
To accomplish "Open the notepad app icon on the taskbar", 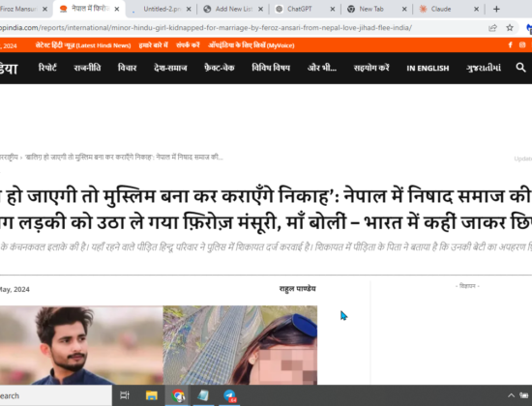I will pos(203,395).
